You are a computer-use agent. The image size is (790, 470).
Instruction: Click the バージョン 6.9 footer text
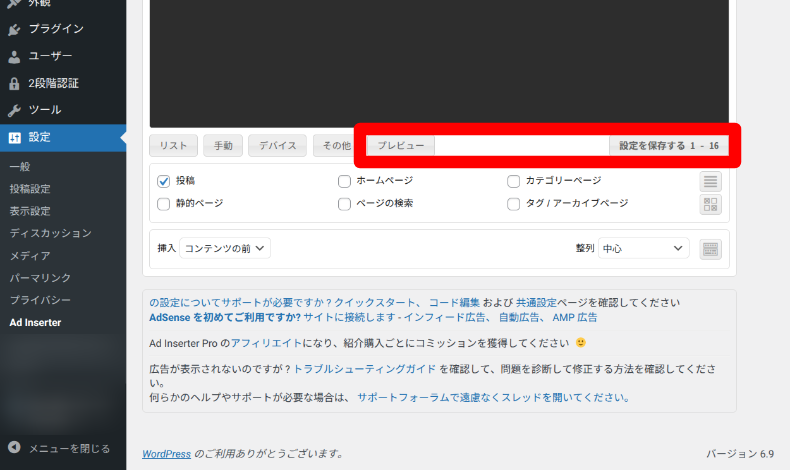click(x=740, y=454)
